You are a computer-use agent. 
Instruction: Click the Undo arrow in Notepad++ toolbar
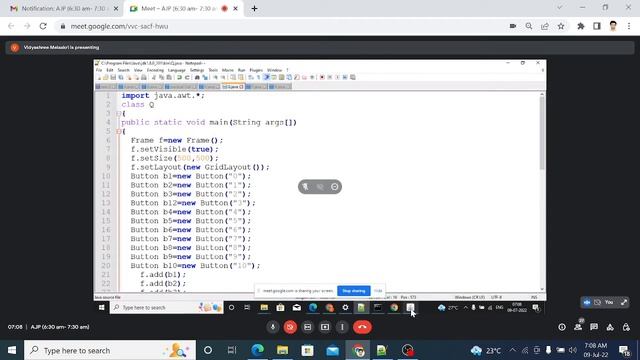click(x=179, y=77)
